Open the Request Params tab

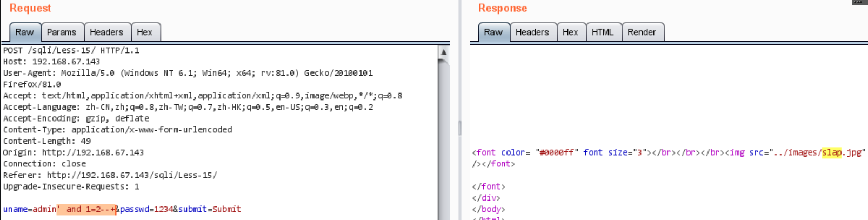point(62,32)
